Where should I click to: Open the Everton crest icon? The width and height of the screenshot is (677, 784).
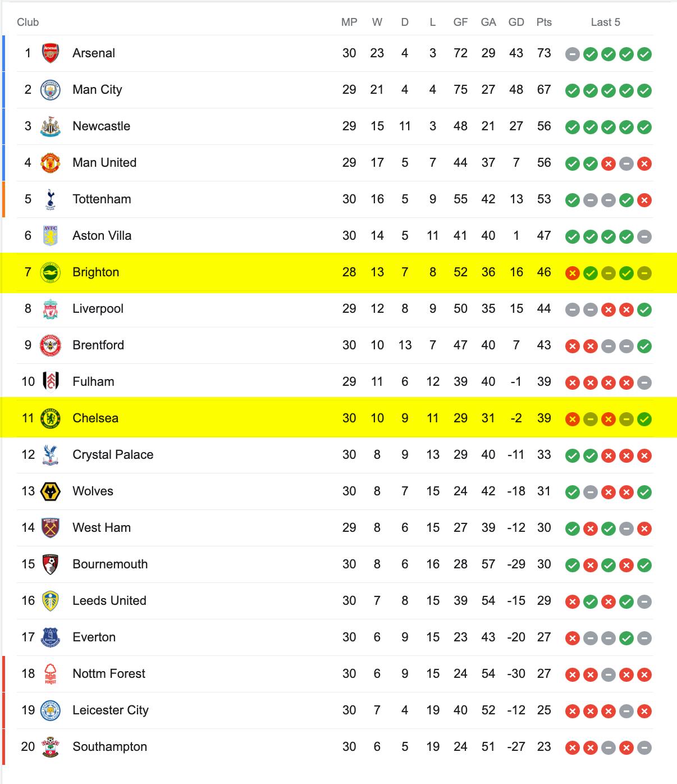coord(51,637)
